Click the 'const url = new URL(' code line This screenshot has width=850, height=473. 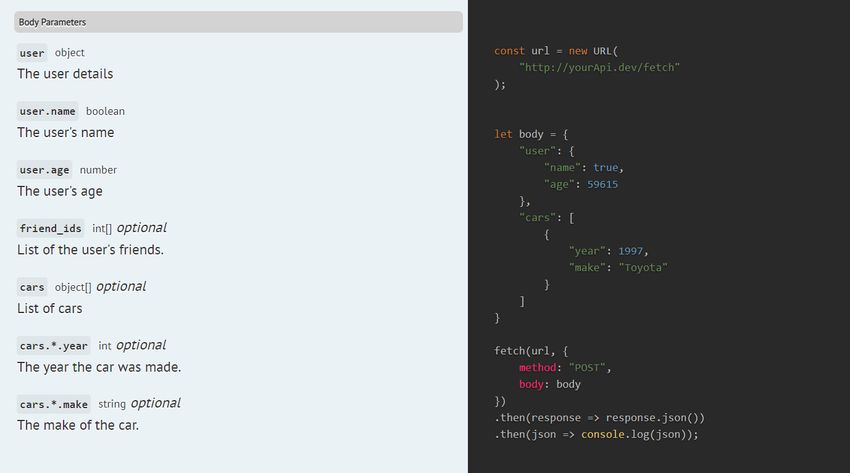[x=556, y=51]
